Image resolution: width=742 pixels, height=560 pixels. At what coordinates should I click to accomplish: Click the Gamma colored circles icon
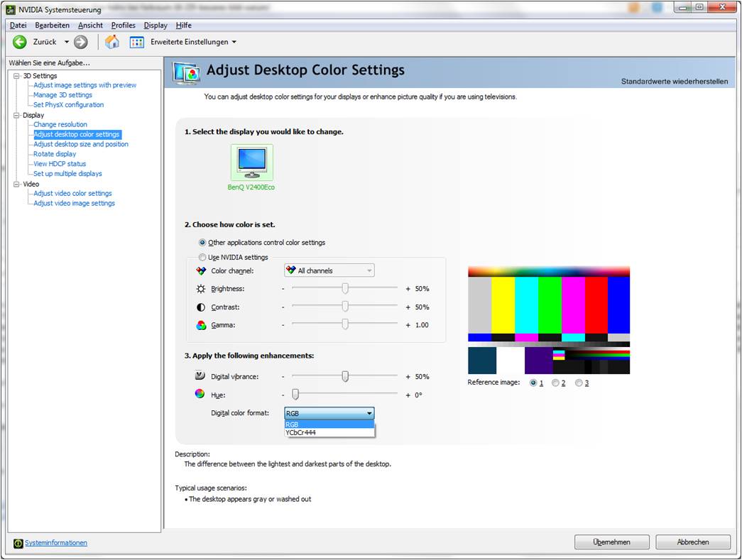(201, 325)
